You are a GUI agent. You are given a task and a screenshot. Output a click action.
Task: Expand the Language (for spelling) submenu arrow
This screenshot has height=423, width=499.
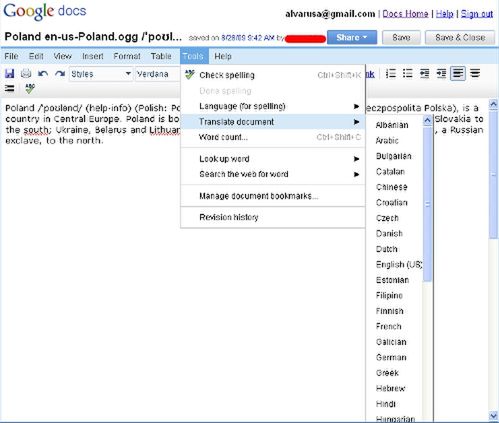(356, 106)
